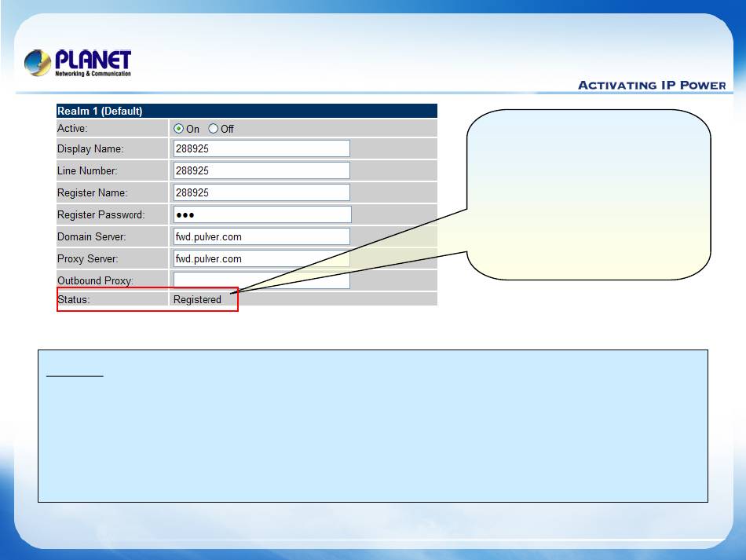Click the Active: row label

pyautogui.click(x=73, y=128)
